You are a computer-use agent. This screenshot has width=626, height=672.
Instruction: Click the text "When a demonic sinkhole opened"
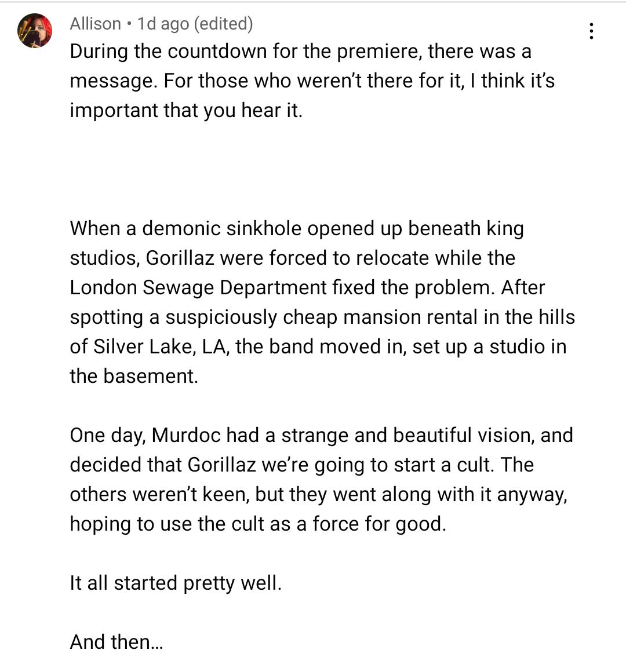click(223, 228)
